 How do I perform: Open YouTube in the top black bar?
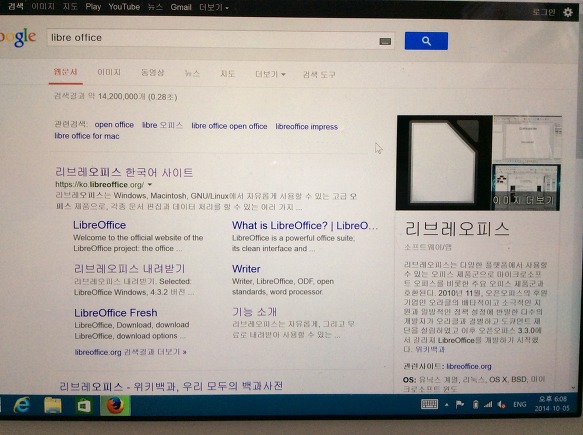[124, 7]
